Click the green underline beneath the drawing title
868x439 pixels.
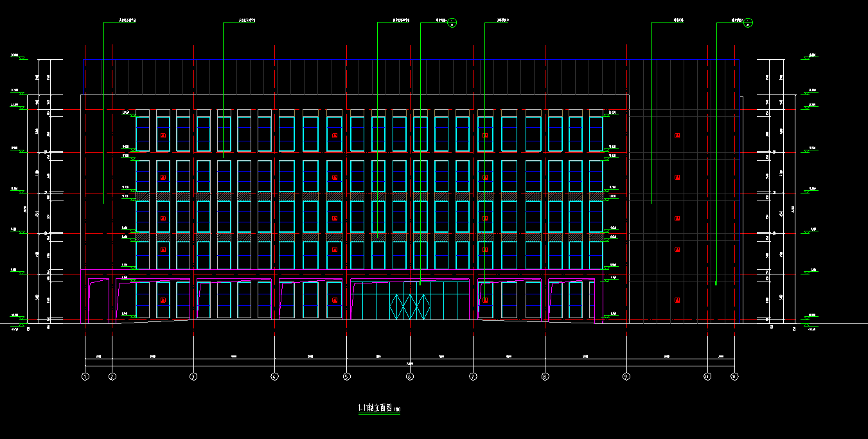click(379, 414)
